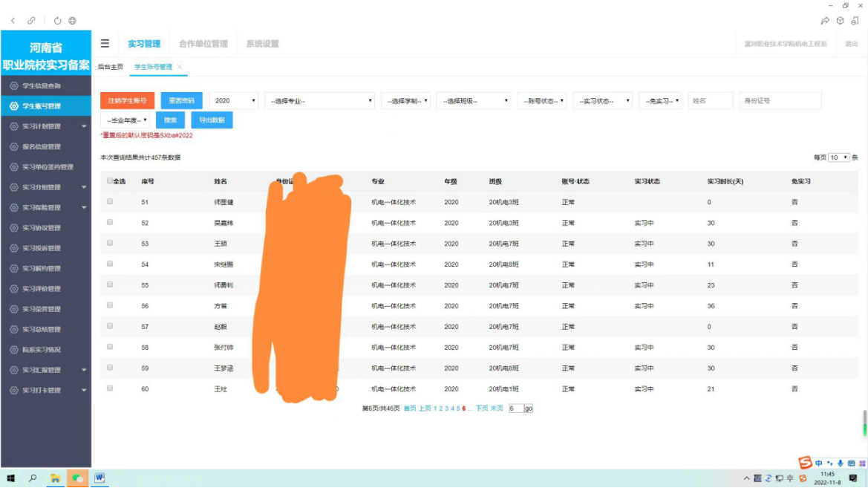Open the 账号状态 filter dropdown

click(x=542, y=101)
